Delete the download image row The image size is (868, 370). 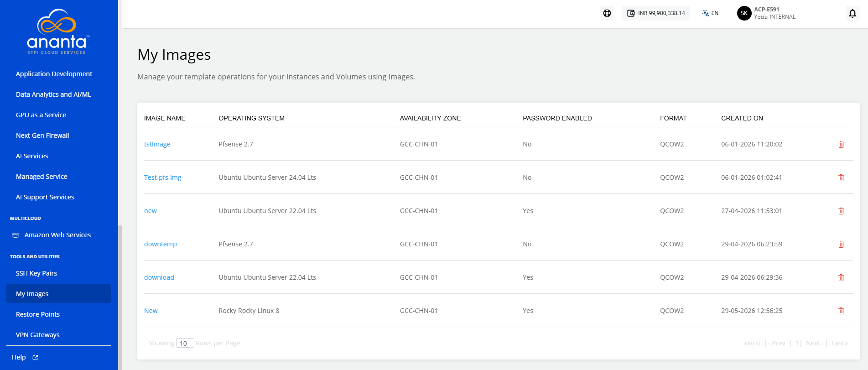click(x=841, y=277)
